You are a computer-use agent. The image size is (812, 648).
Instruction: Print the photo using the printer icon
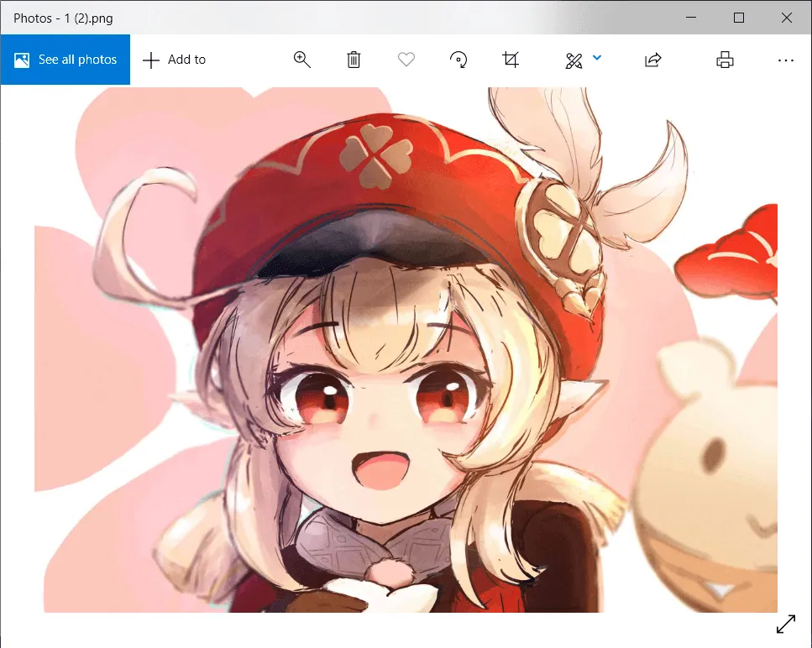pyautogui.click(x=725, y=60)
